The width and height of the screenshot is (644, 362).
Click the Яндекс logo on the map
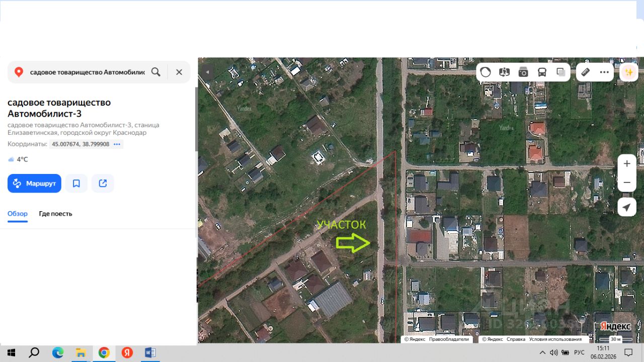pos(616,326)
